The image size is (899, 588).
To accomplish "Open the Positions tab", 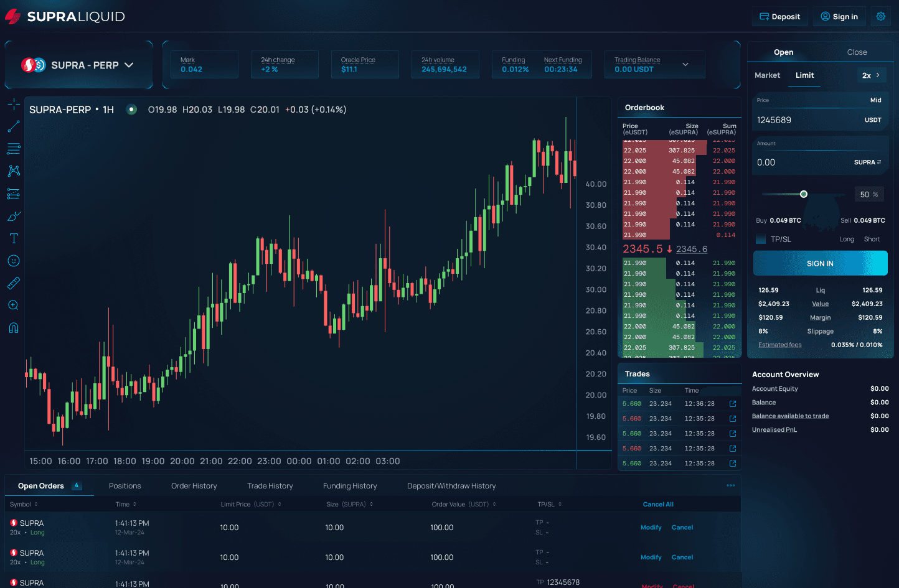I will pos(125,486).
